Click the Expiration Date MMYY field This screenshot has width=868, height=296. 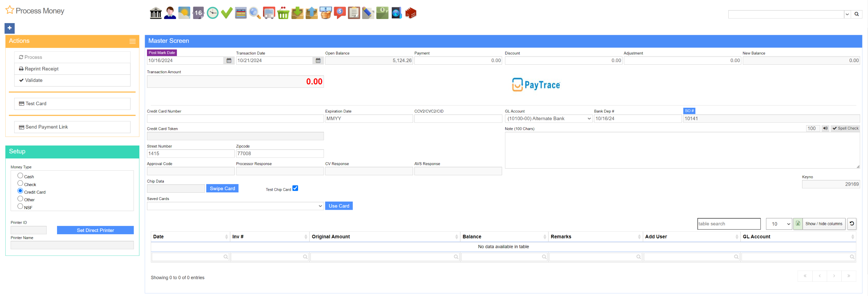369,119
